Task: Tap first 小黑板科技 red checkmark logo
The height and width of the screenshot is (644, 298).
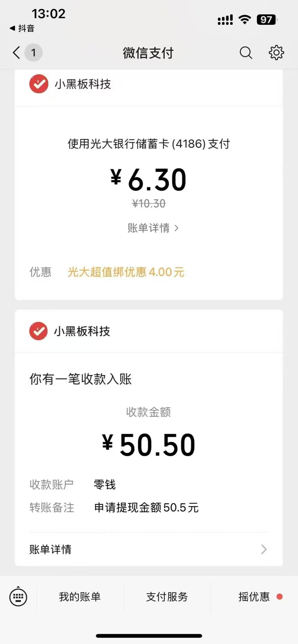Action: point(39,84)
